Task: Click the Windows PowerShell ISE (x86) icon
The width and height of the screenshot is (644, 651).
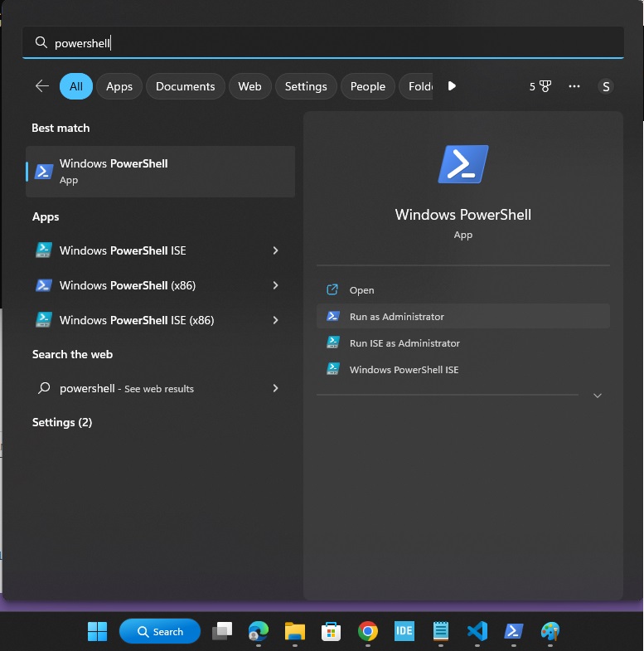Action: (x=44, y=320)
